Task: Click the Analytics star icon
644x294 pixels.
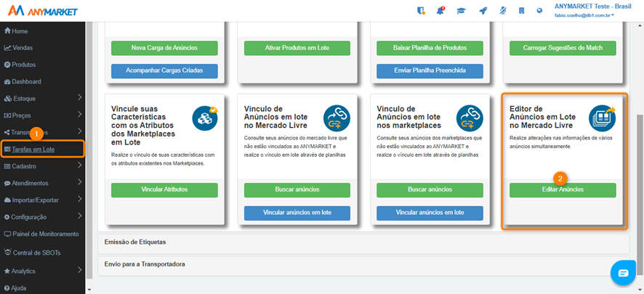Action: [x=7, y=271]
